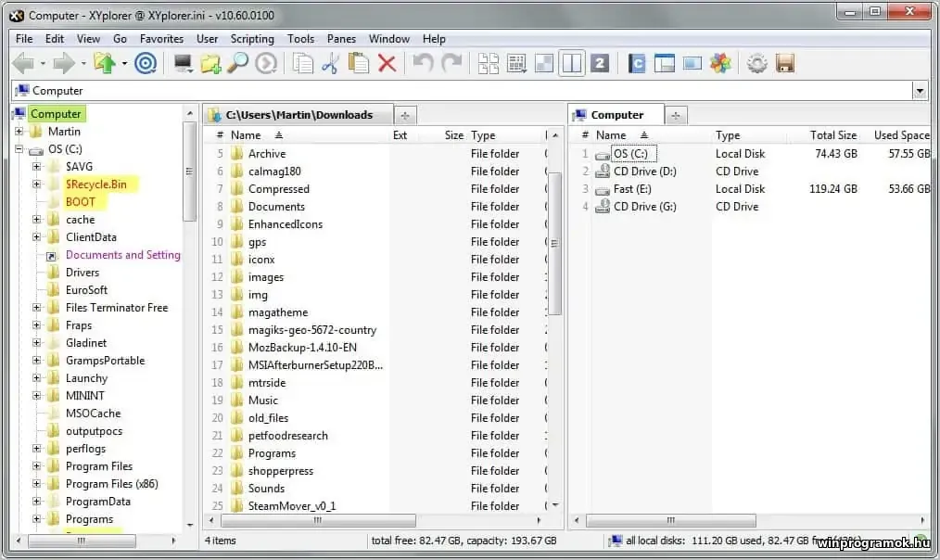Toggle the Dual Pane button

572,63
